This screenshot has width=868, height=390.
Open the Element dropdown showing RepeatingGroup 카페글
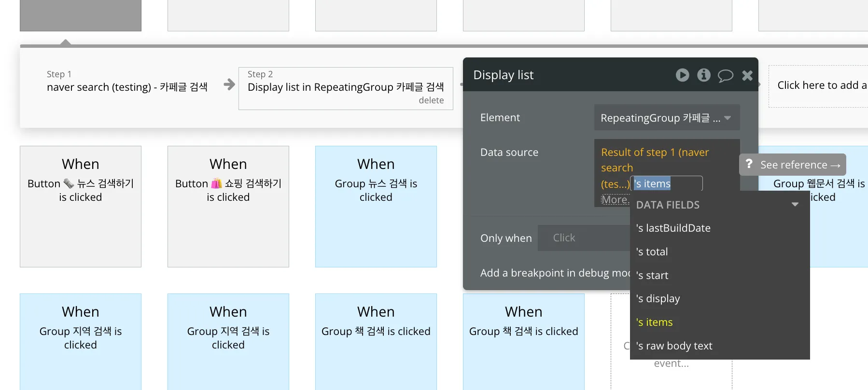666,118
